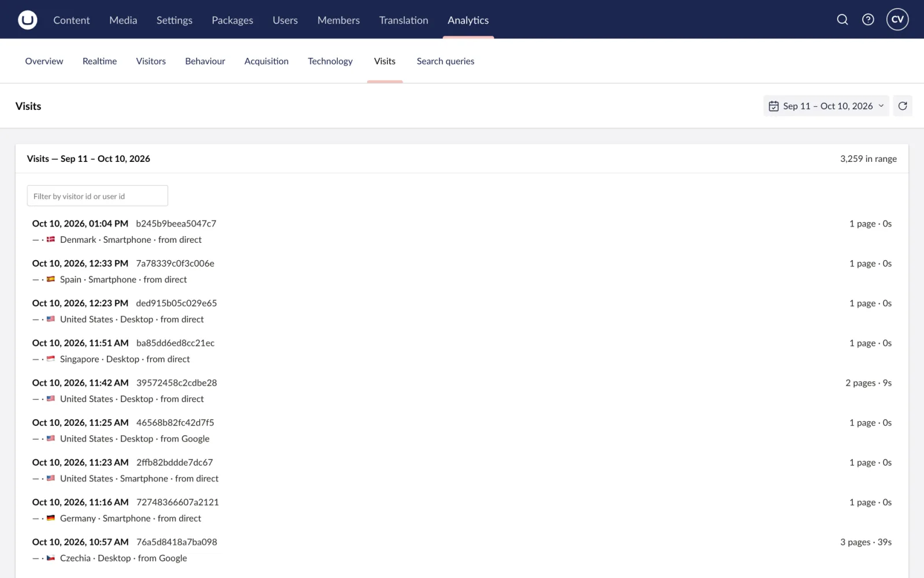Click the Czechia flag icon
Screen dimensions: 924x578
tap(51, 558)
